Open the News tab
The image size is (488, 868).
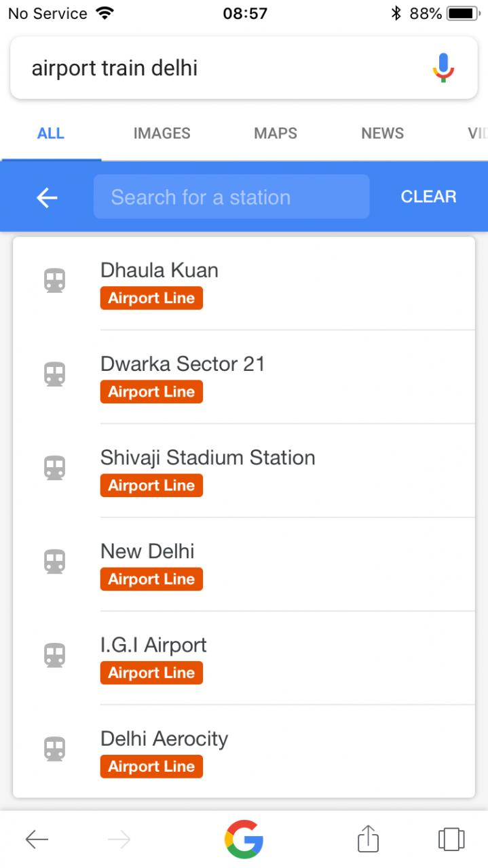pyautogui.click(x=382, y=134)
